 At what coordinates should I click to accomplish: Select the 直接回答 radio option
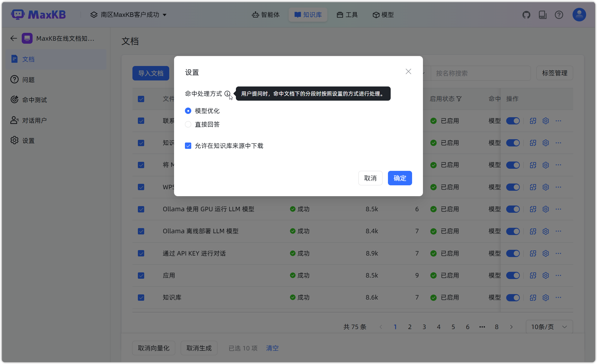point(188,124)
